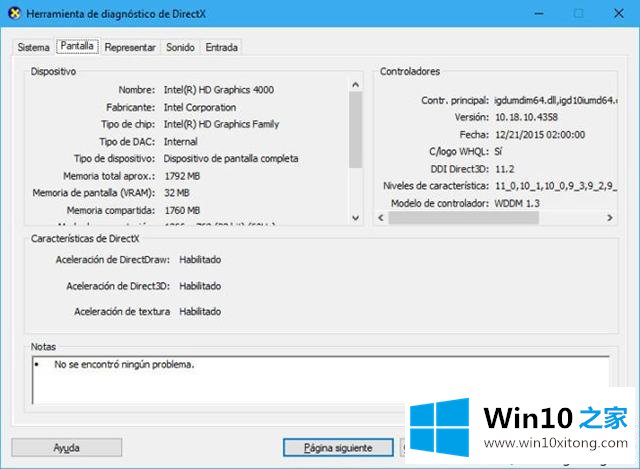Click Dispositivo panel scroll up arrow

coord(356,85)
